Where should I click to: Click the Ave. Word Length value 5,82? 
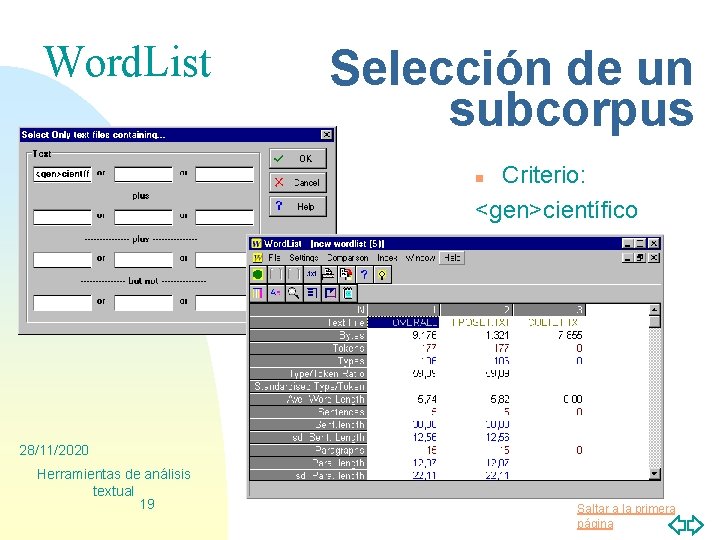pos(500,399)
